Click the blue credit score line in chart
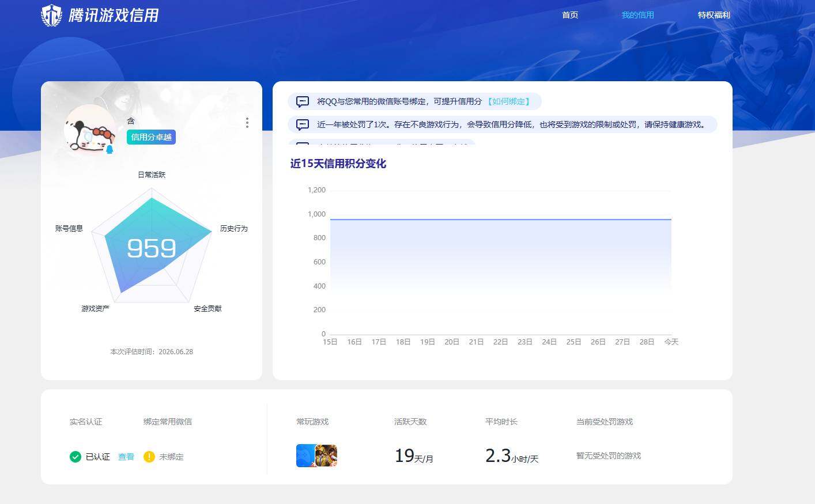 500,219
